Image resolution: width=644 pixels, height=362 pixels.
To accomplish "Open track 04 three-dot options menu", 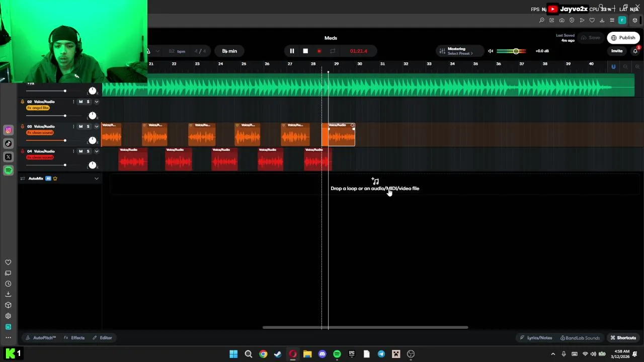I will click(73, 151).
